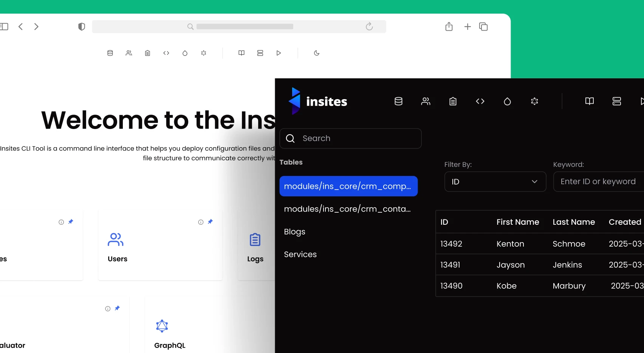Click the server stack icon in dark toolbar
Viewport: 644px width, 353px height.
616,101
